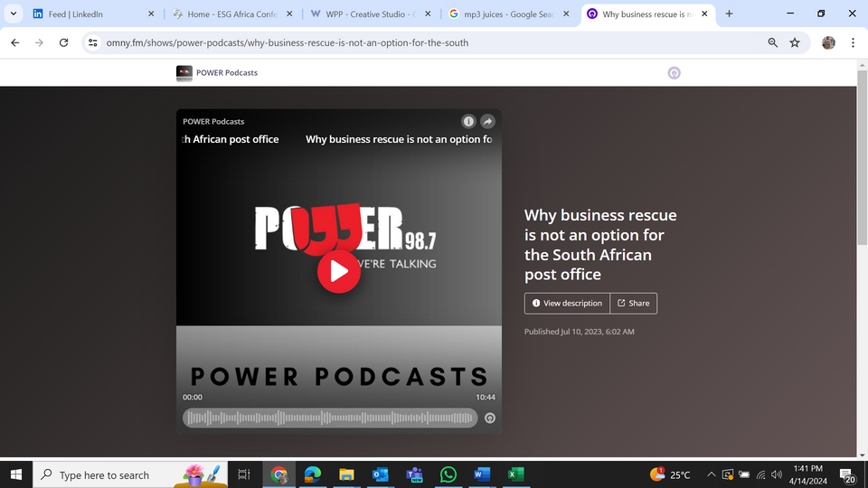Open POWER Podcasts label inside player
This screenshot has width=868, height=488.
213,122
